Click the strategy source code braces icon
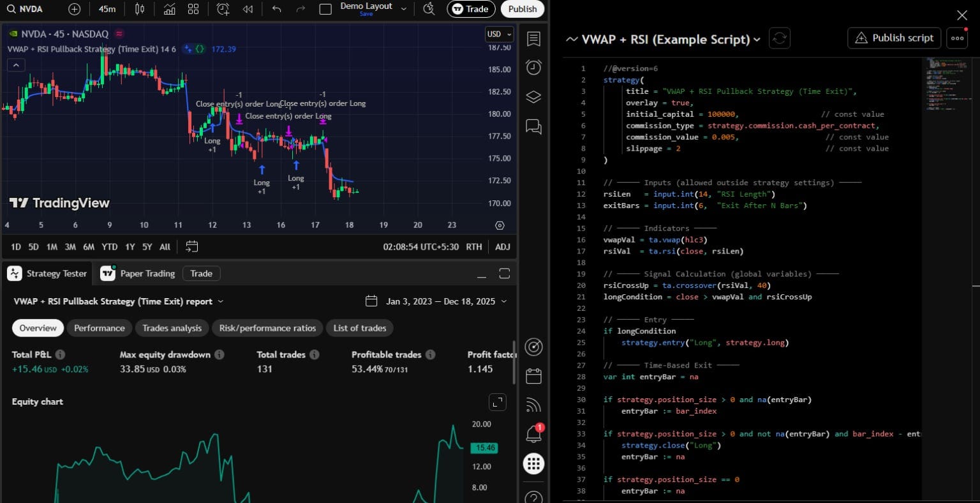The image size is (980, 503). click(x=200, y=49)
